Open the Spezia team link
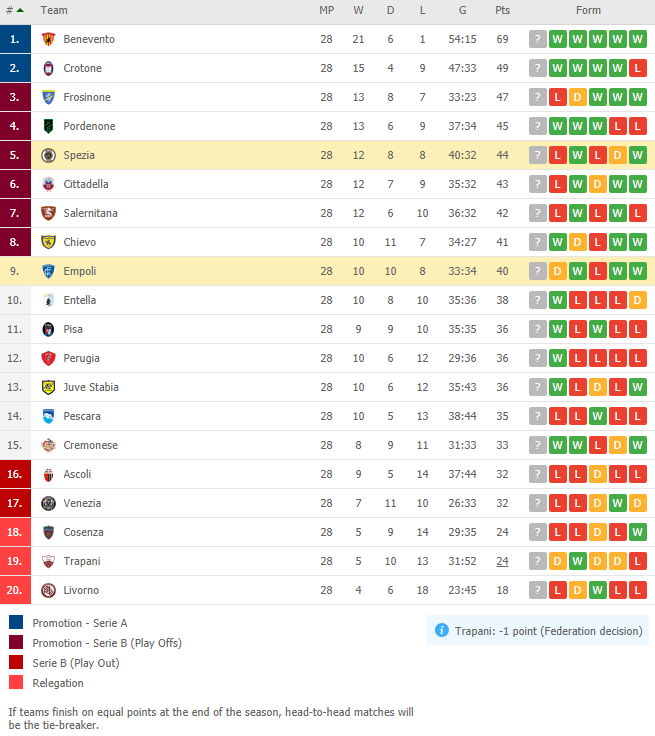The width and height of the screenshot is (655, 736). point(79,155)
